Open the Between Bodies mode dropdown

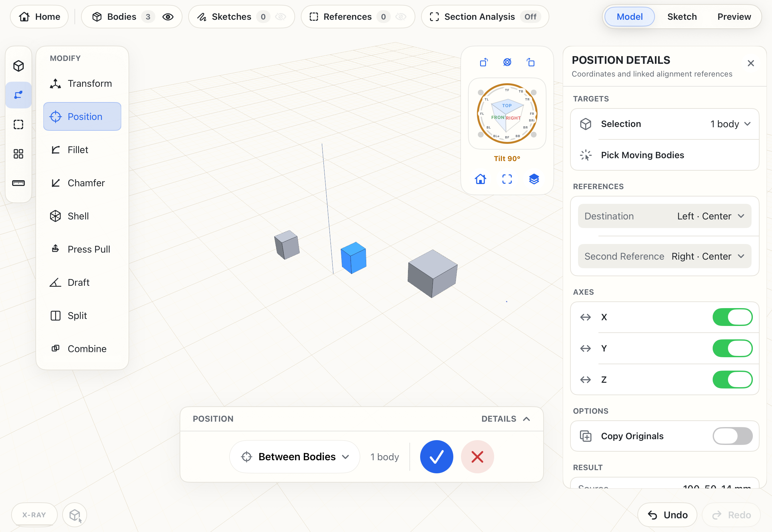[295, 457]
